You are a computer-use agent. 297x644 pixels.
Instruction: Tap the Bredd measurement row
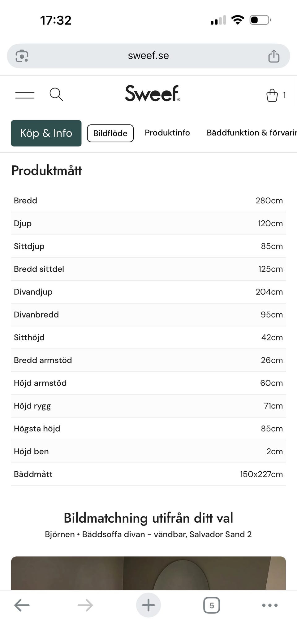click(148, 201)
